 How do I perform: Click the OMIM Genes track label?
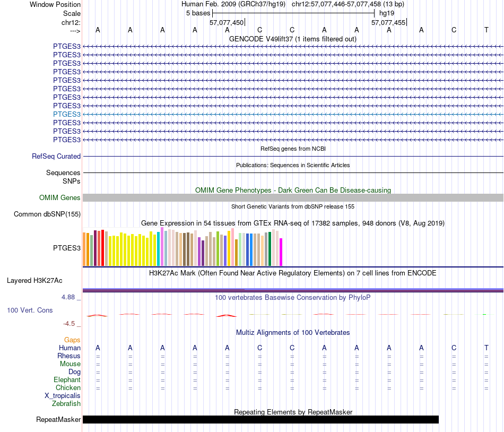60,197
